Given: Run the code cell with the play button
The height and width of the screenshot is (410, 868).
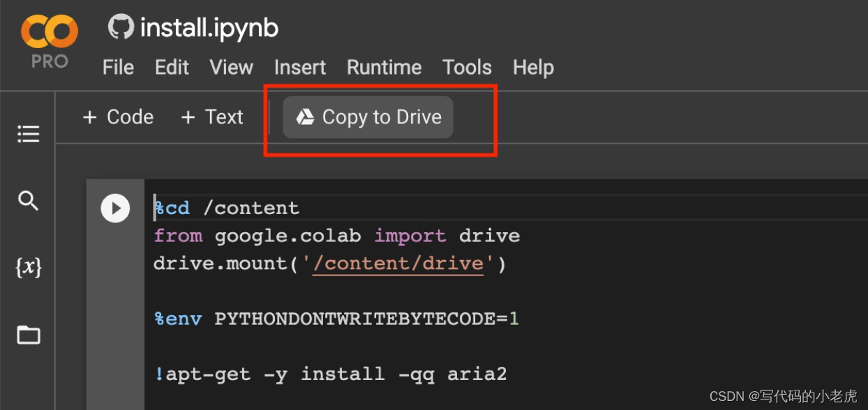Looking at the screenshot, I should click(114, 208).
